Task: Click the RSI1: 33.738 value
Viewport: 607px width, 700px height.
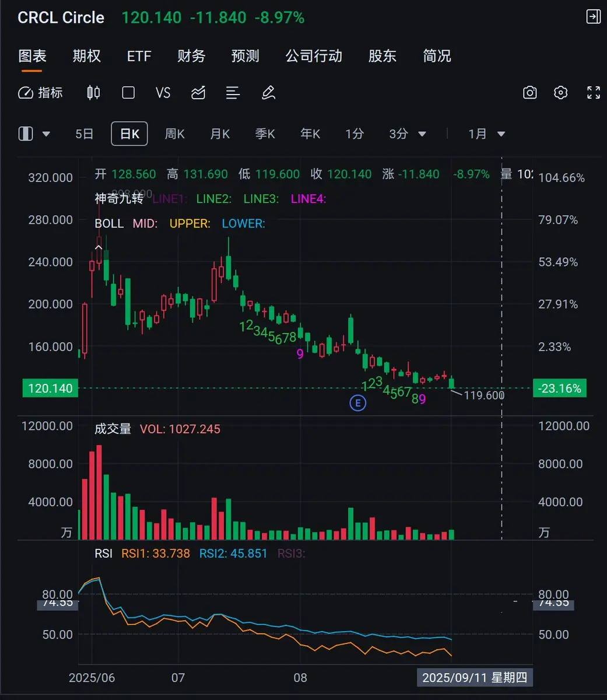Action: coord(156,554)
